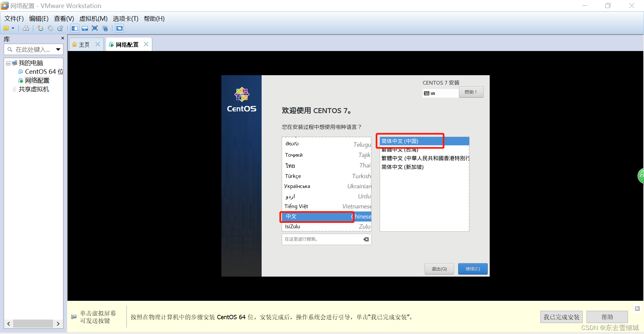Close the 网络配置 tab
This screenshot has width=644, height=334.
(x=146, y=44)
